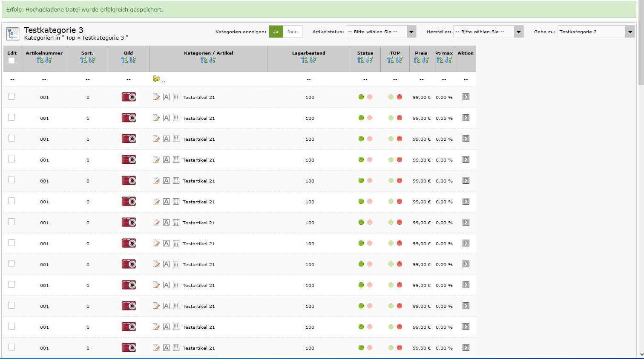Set Kategorien anzeigen to Ja
This screenshot has width=644, height=359.
click(x=276, y=32)
